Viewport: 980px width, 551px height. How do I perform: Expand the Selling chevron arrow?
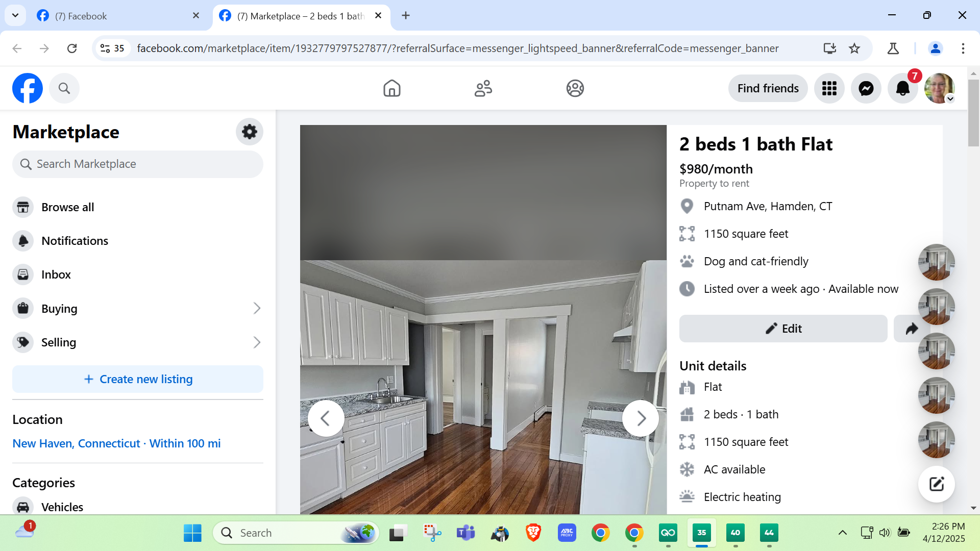point(257,342)
